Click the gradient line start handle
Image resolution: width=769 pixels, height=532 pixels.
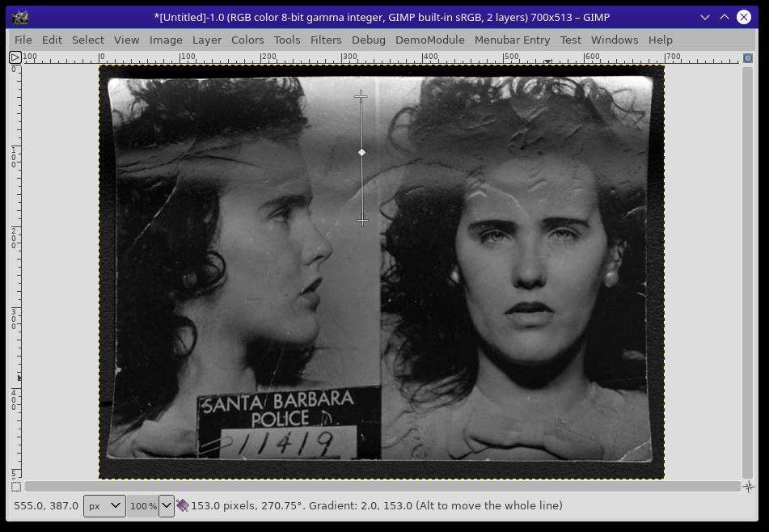pos(361,96)
